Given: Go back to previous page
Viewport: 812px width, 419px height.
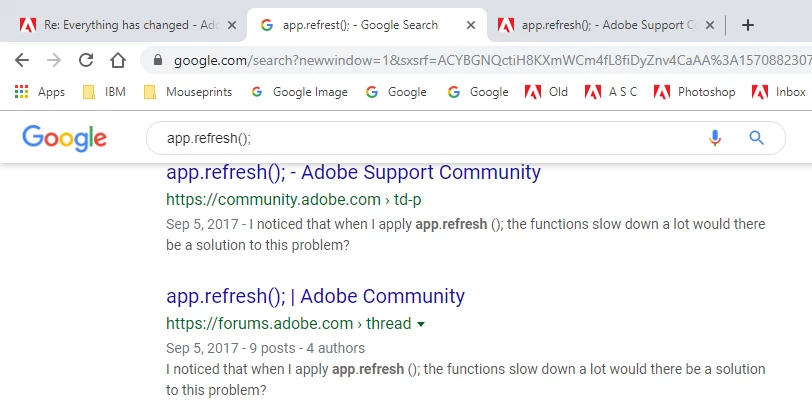Looking at the screenshot, I should (22, 61).
